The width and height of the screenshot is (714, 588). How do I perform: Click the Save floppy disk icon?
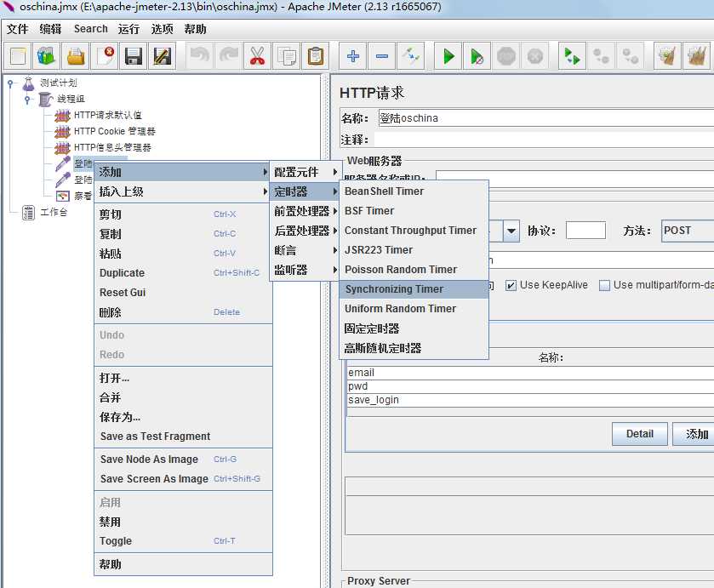[134, 56]
